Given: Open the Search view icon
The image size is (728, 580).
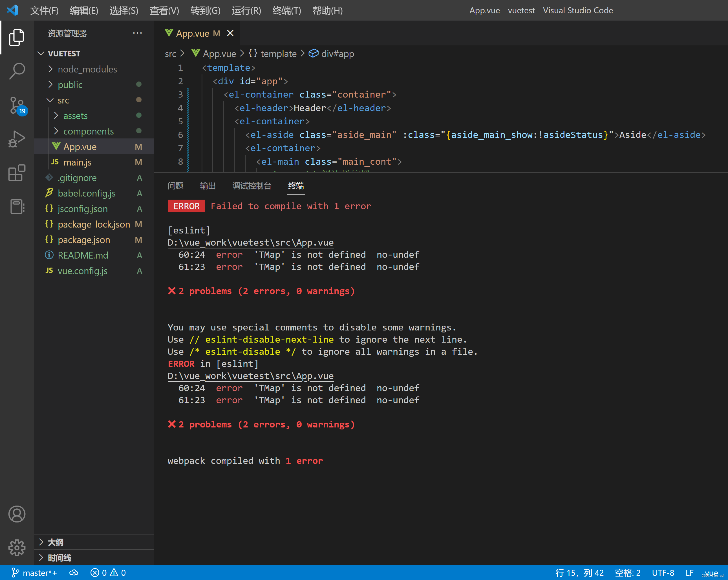Looking at the screenshot, I should pyautogui.click(x=17, y=71).
